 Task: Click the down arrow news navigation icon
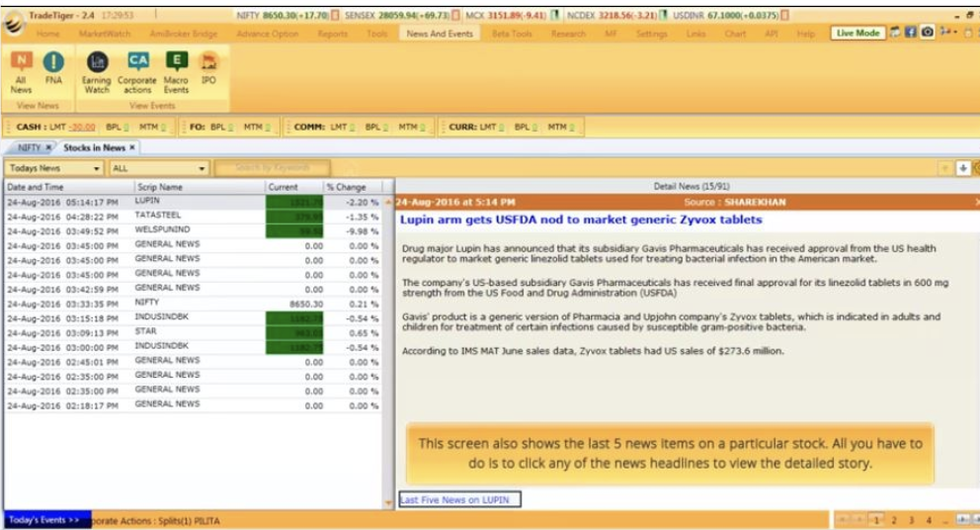[x=963, y=168]
